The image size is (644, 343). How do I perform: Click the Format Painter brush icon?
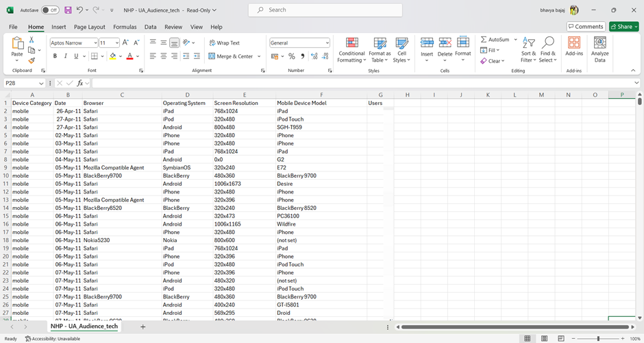click(32, 60)
